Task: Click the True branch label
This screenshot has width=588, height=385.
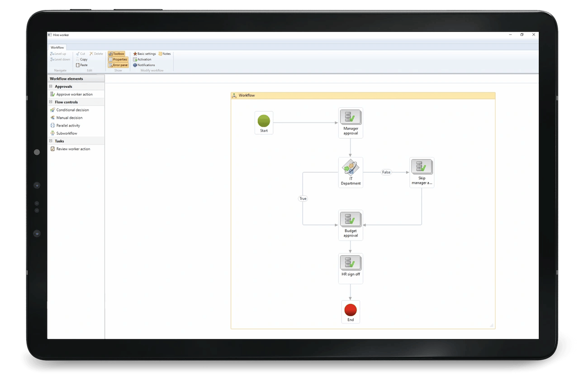Action: pos(303,199)
